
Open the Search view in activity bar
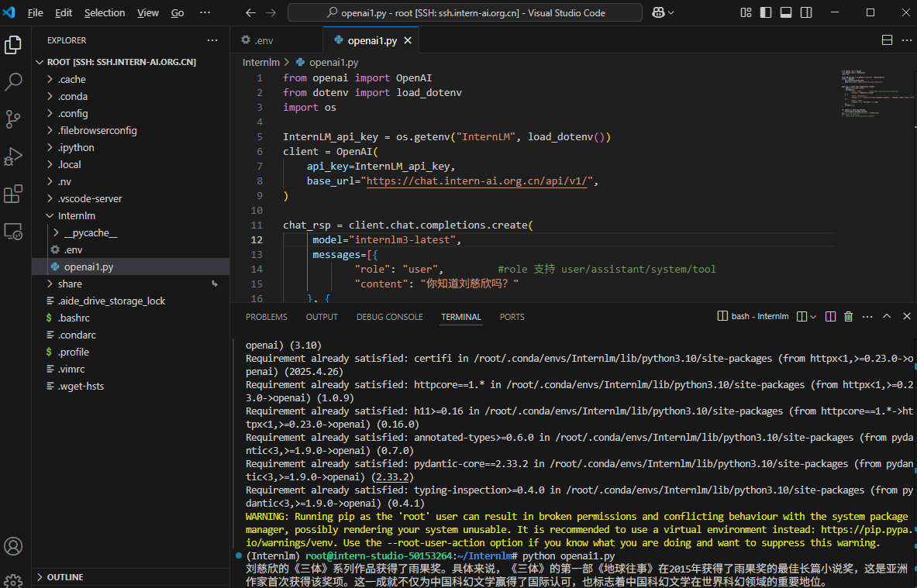click(13, 82)
